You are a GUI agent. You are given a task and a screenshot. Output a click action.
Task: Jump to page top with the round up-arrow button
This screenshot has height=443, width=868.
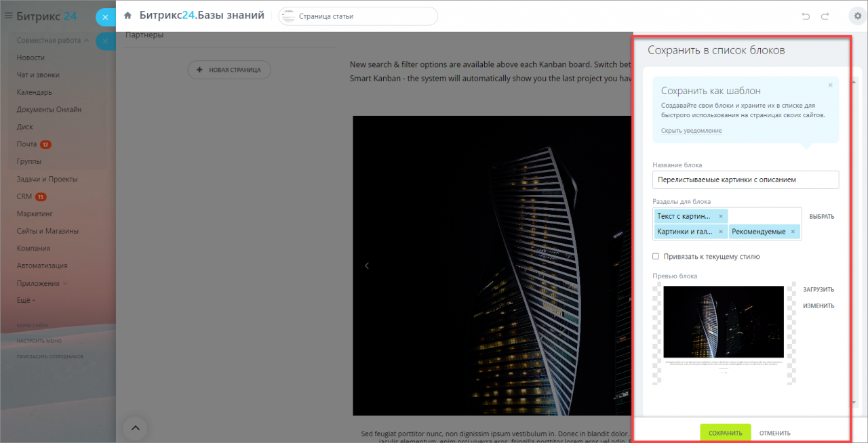[135, 427]
